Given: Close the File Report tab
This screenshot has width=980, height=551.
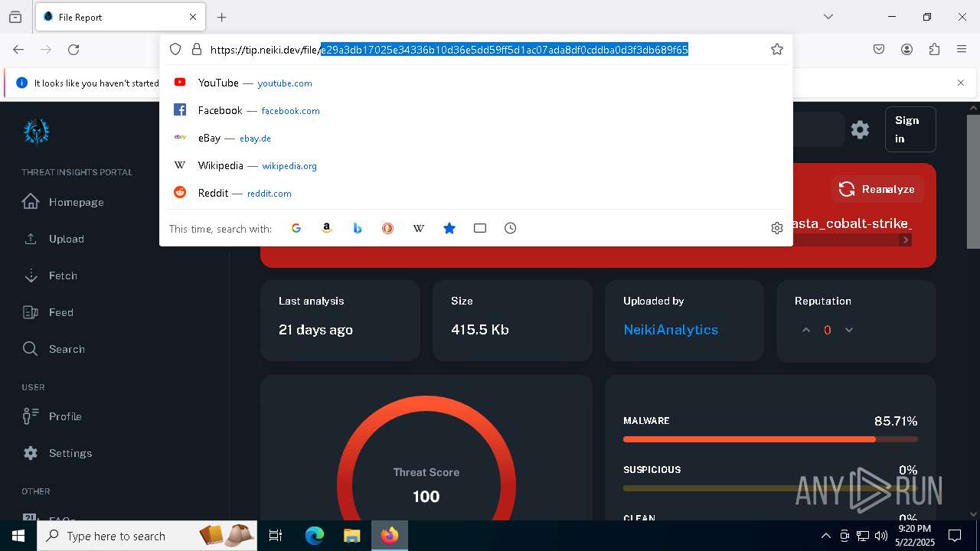Looking at the screenshot, I should tap(193, 17).
